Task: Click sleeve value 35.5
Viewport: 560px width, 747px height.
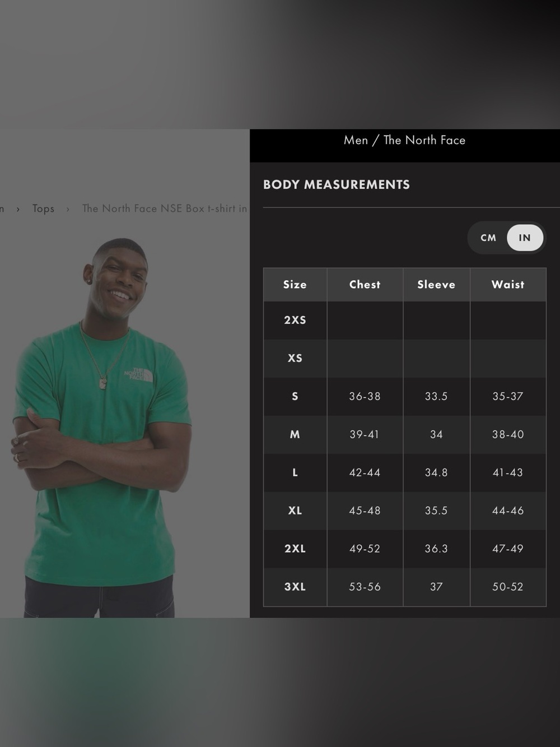Action: tap(436, 511)
